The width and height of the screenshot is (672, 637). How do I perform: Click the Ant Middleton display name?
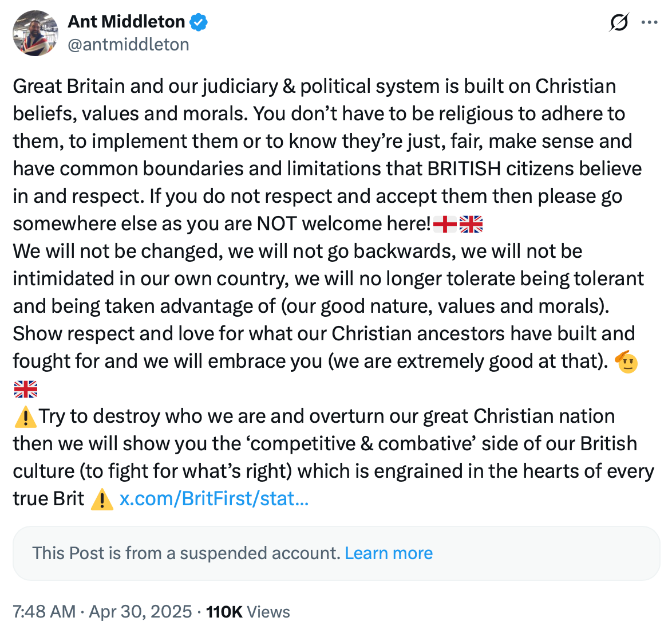pos(127,22)
